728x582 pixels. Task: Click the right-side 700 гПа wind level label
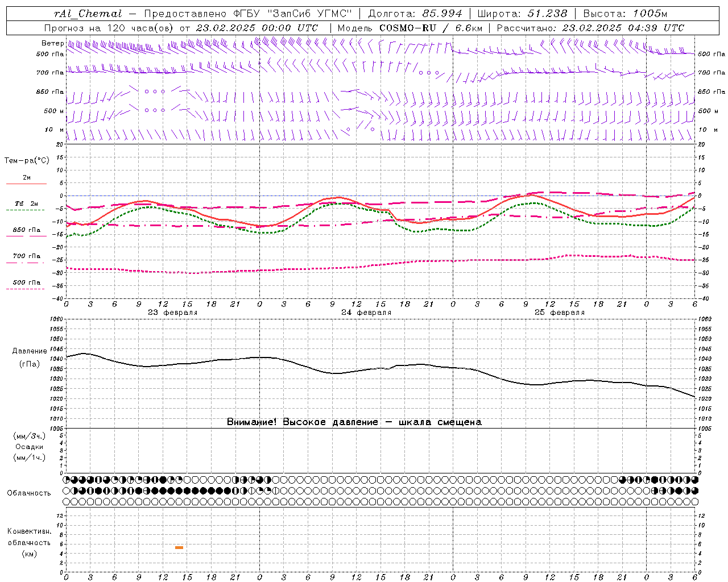[x=712, y=73]
